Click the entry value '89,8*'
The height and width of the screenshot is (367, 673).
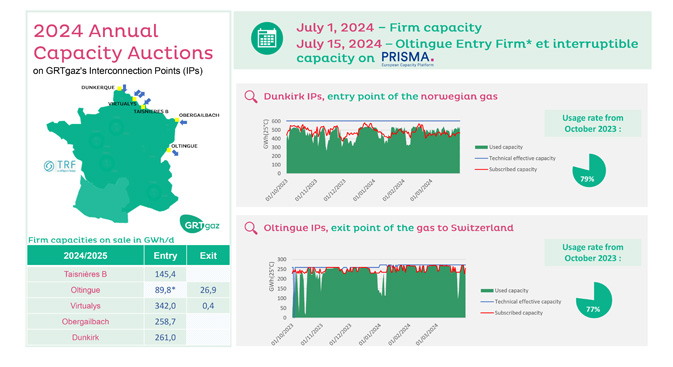click(165, 290)
